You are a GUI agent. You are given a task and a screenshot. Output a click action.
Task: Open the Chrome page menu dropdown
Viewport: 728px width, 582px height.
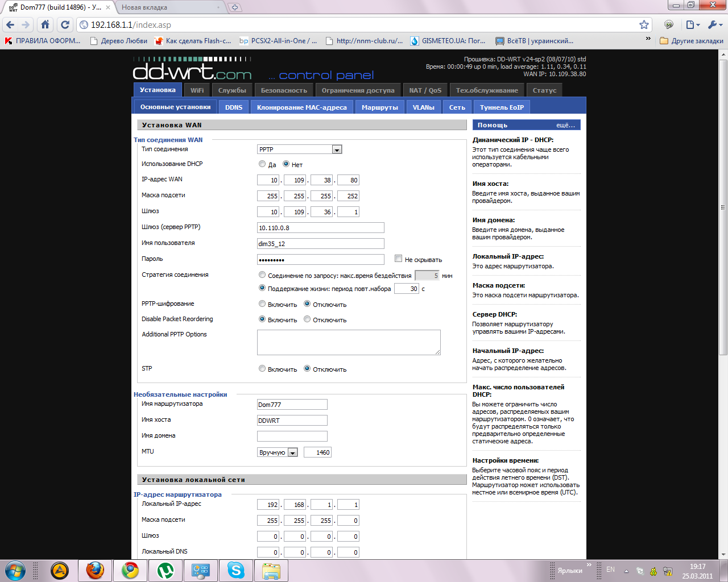coord(692,24)
